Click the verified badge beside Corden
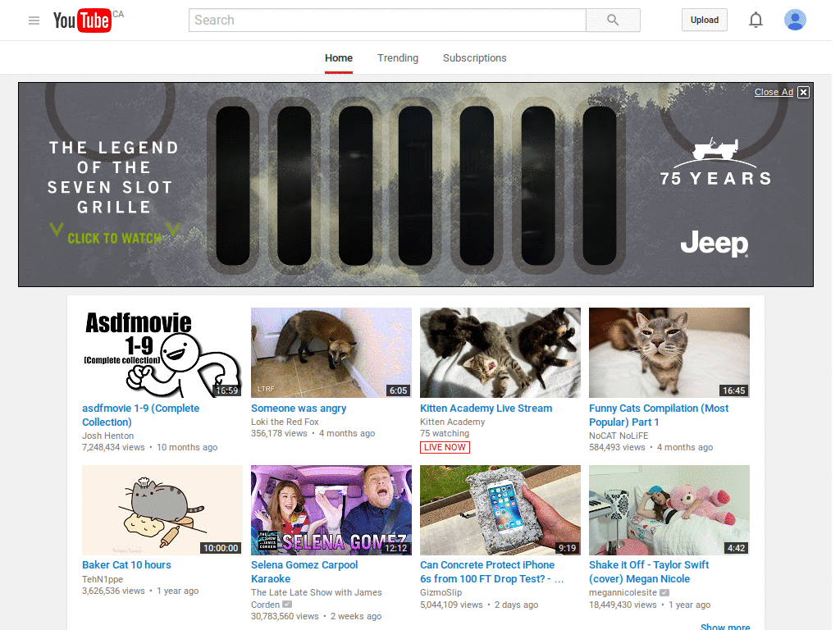840x630 pixels. click(x=287, y=605)
